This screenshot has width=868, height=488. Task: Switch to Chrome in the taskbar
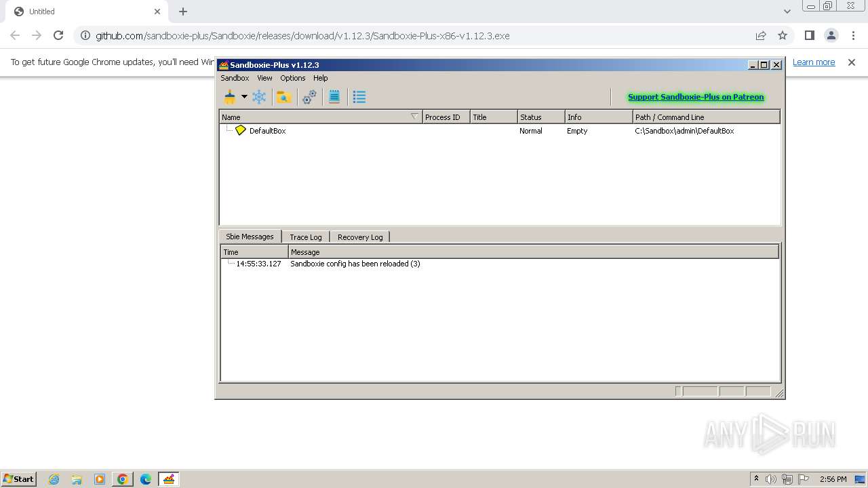click(x=123, y=479)
